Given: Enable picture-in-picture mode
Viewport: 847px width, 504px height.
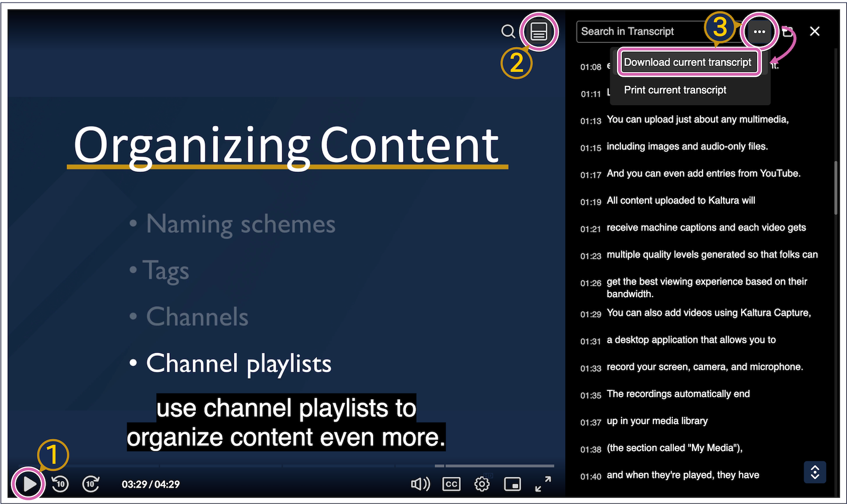Looking at the screenshot, I should 512,483.
